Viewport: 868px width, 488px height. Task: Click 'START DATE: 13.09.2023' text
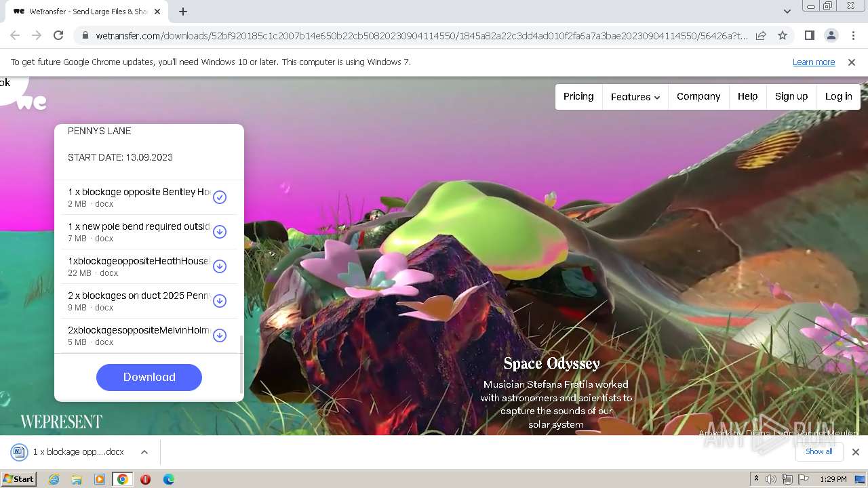click(x=120, y=157)
